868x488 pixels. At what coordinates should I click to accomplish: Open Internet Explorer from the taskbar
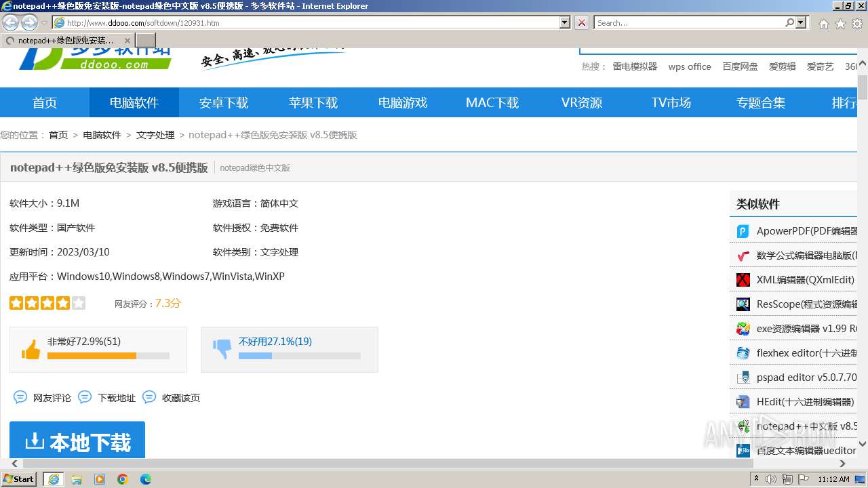pos(54,479)
